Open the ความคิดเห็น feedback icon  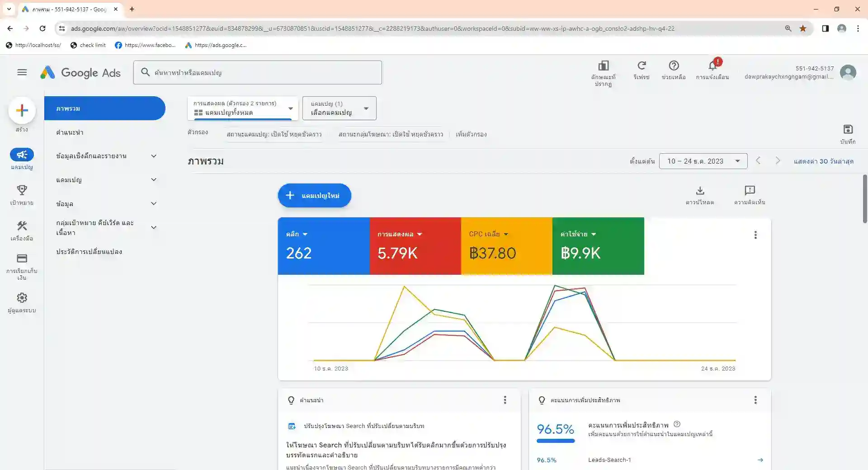pyautogui.click(x=750, y=191)
